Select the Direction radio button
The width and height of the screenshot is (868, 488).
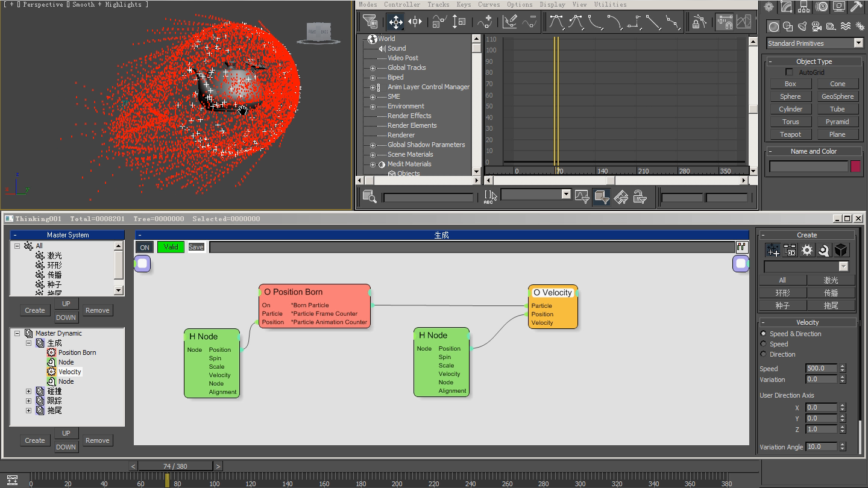pos(764,354)
